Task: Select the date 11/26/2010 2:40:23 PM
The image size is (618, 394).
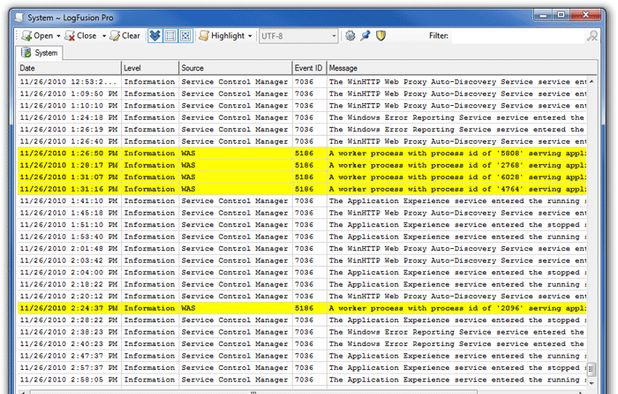Action: tap(69, 344)
